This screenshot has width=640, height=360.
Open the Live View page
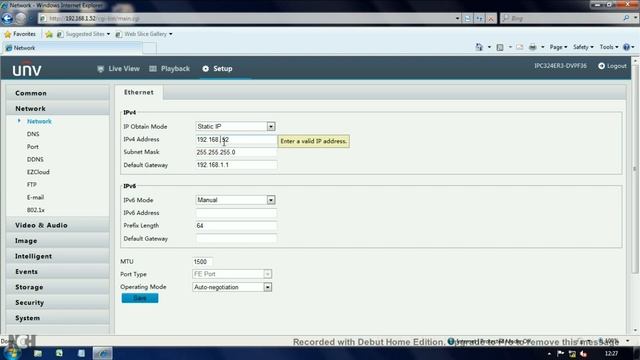(119, 69)
